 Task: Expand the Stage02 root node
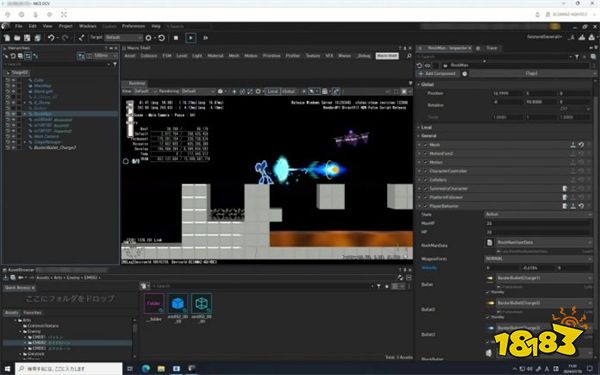click(x=8, y=73)
